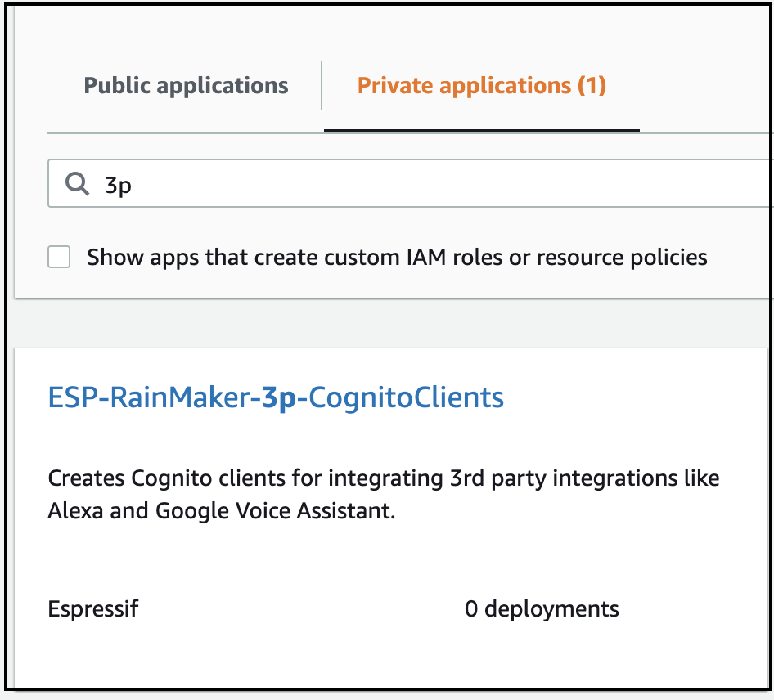774x700 pixels.
Task: Select the Espressif publisher text
Action: (93, 608)
